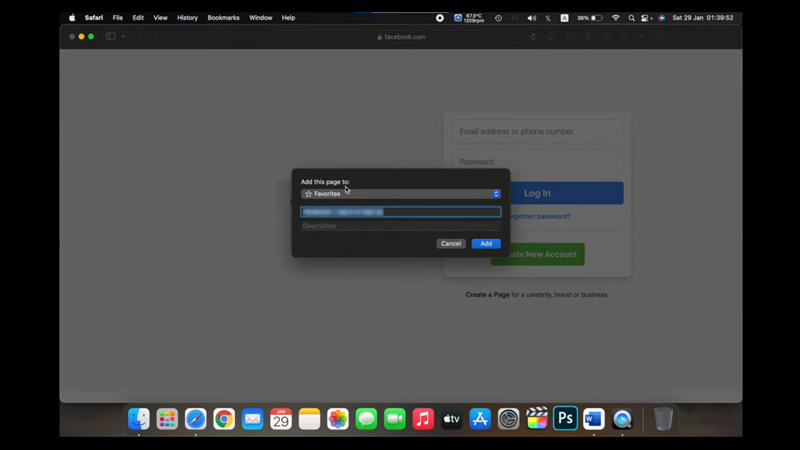Screen dimensions: 800x450
Task: Open FaceTime from the Dock
Action: (394, 419)
